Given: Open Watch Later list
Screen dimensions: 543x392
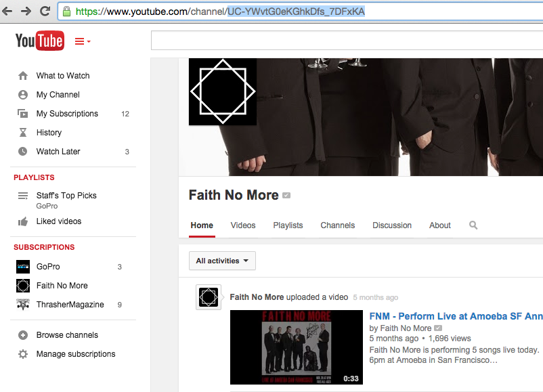Looking at the screenshot, I should (x=58, y=152).
